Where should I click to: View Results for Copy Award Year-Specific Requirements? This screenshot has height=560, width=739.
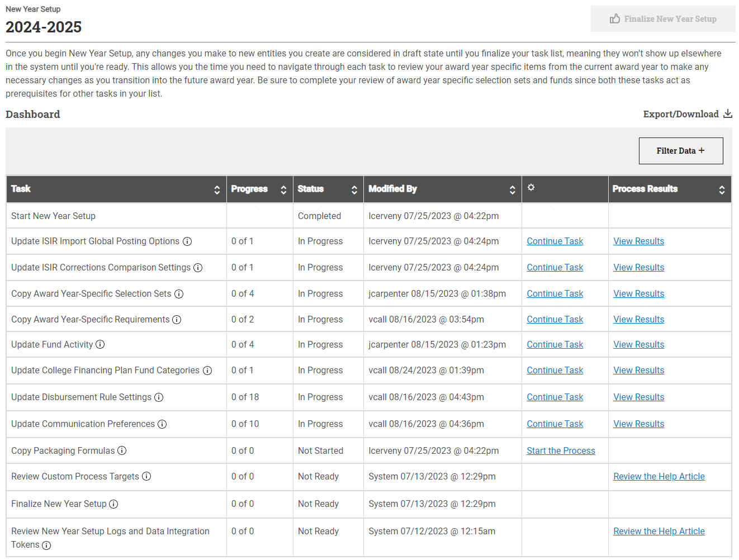click(x=638, y=320)
